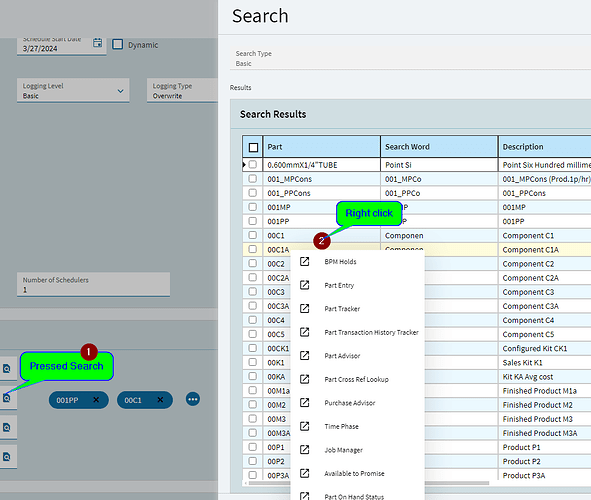This screenshot has height=500, width=591.
Task: Click the topmost magnifier search icon in sidebar
Action: coord(7,369)
